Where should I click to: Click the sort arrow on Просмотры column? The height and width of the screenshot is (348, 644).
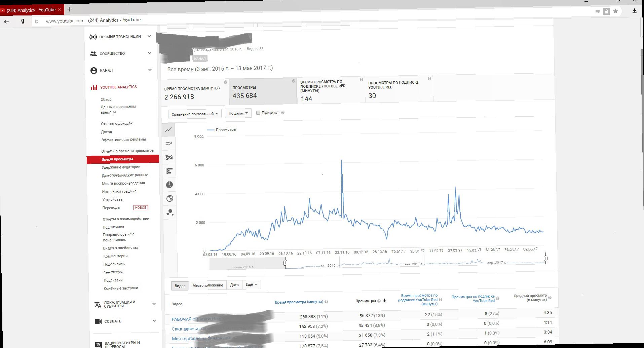[x=384, y=301]
